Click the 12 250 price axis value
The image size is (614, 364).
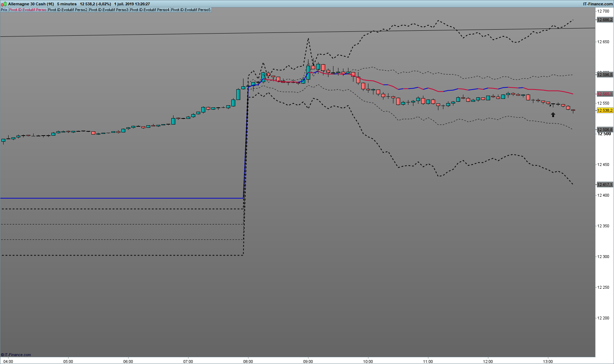coord(603,287)
